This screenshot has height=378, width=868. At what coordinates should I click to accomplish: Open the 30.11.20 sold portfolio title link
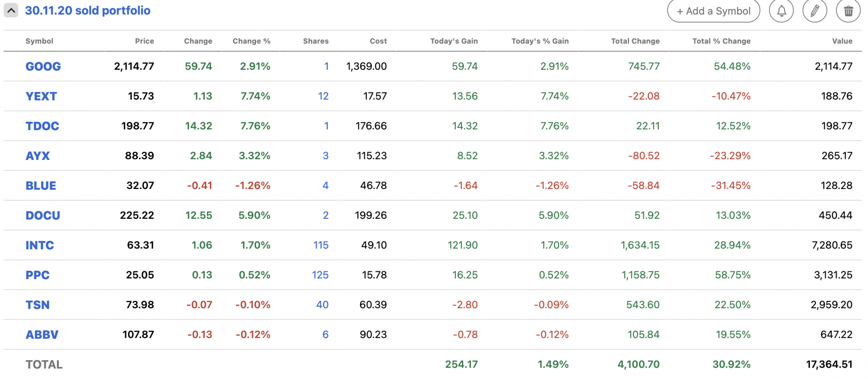click(x=88, y=10)
